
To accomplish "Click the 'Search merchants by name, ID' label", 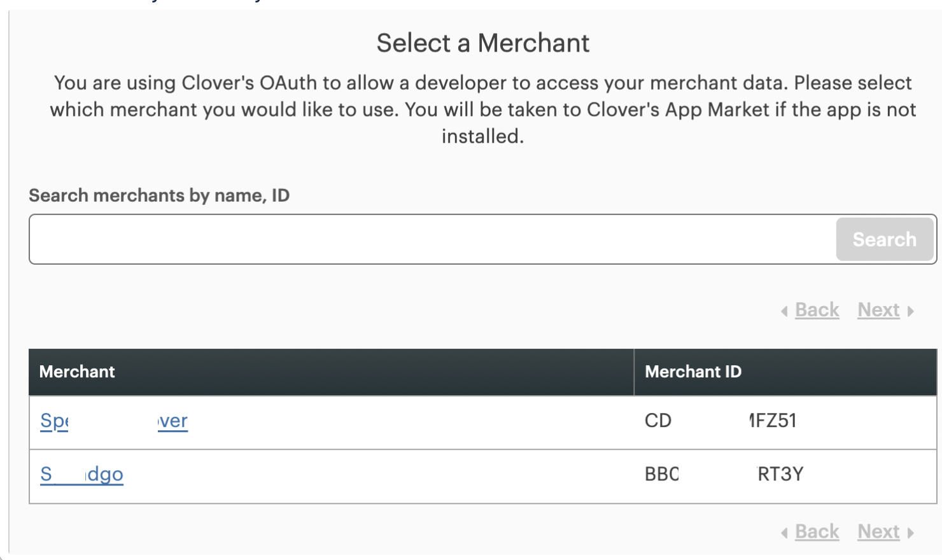I will point(159,195).
